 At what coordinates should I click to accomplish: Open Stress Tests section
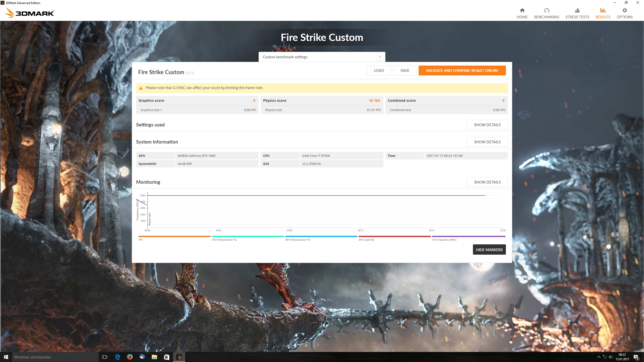click(577, 13)
